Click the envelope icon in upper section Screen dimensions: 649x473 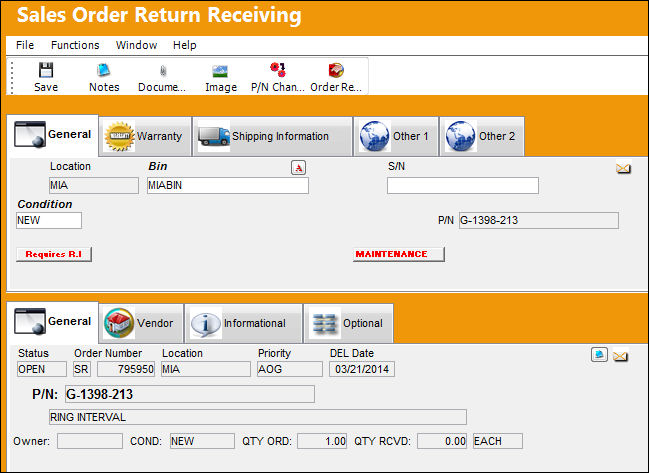click(623, 168)
